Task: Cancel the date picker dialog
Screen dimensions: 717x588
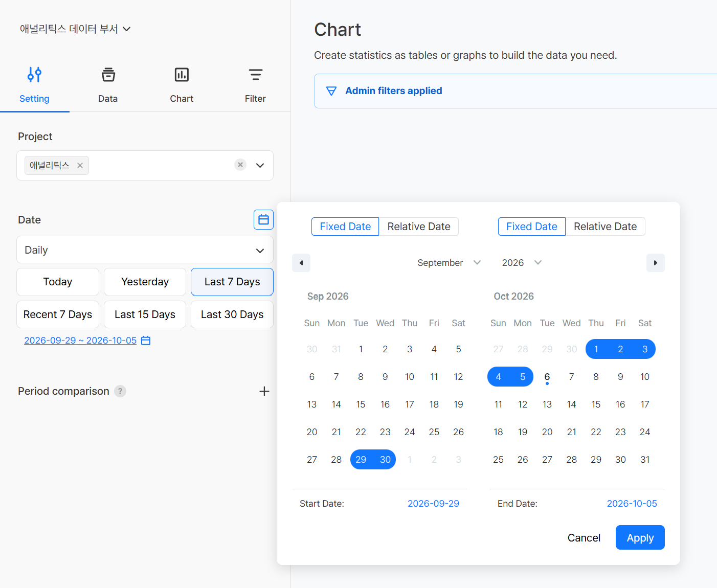Action: coord(584,538)
